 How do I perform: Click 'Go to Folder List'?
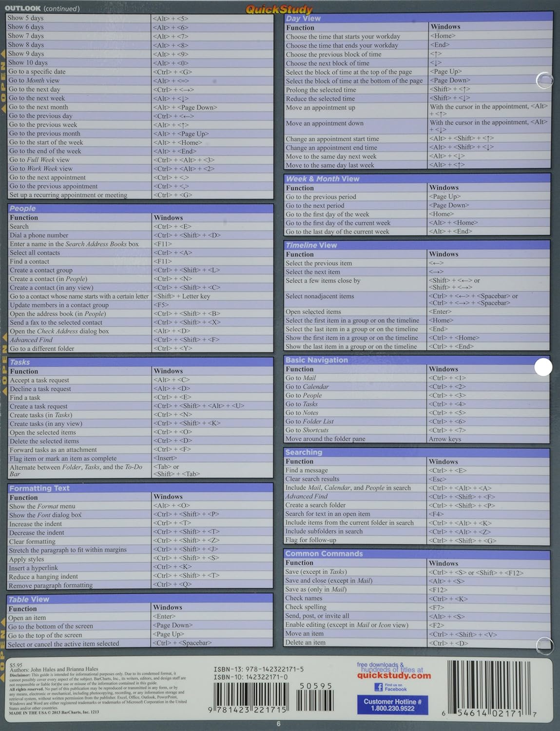(x=310, y=422)
